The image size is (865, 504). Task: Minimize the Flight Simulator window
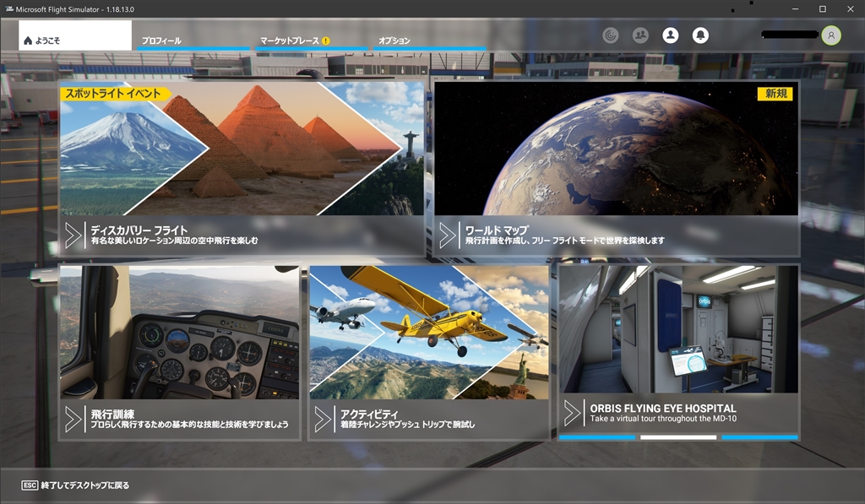(x=795, y=9)
